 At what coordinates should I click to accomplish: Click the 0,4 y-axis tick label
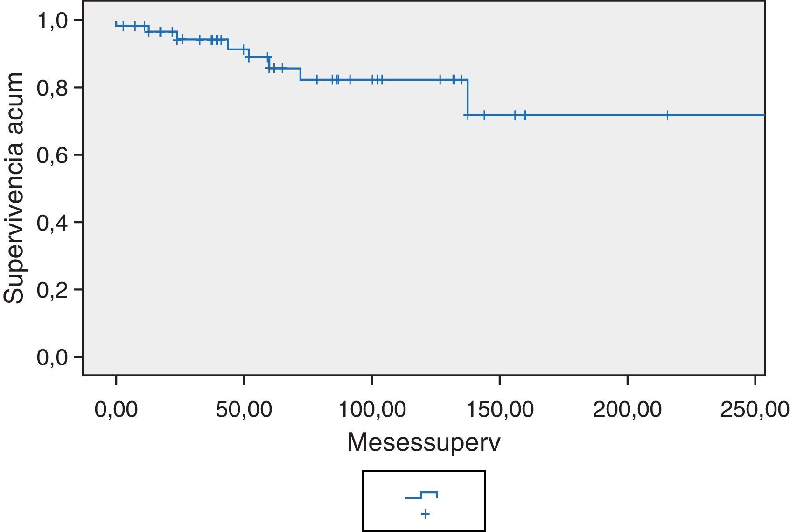coord(52,223)
